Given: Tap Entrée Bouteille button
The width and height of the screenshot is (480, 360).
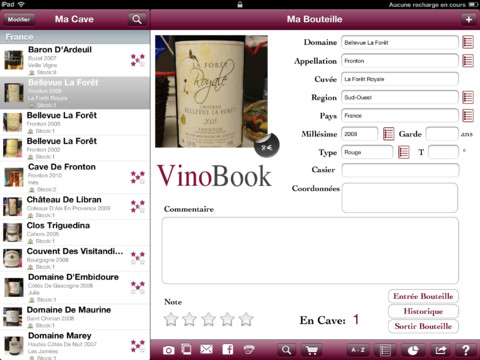Looking at the screenshot, I should tap(423, 296).
